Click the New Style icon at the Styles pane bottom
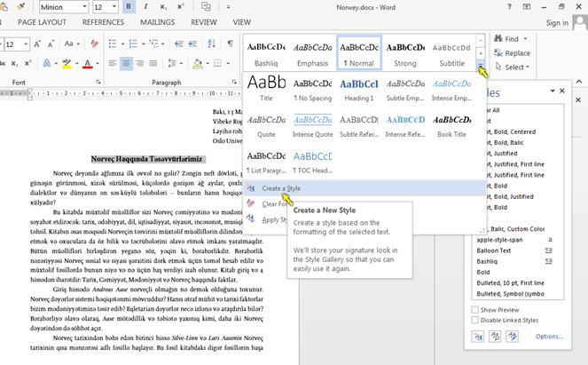This screenshot has height=365, width=588. (x=479, y=337)
